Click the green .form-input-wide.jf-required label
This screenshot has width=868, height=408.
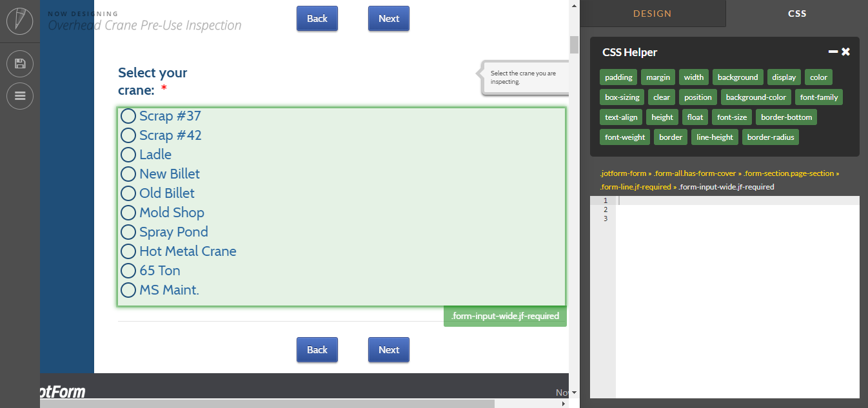coord(505,316)
